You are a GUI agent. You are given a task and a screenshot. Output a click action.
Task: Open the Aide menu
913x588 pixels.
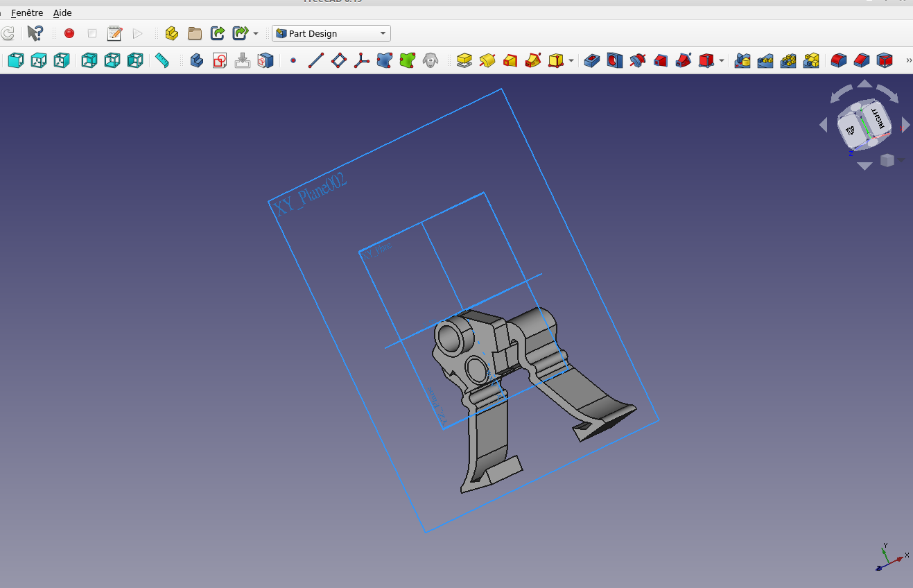click(62, 12)
